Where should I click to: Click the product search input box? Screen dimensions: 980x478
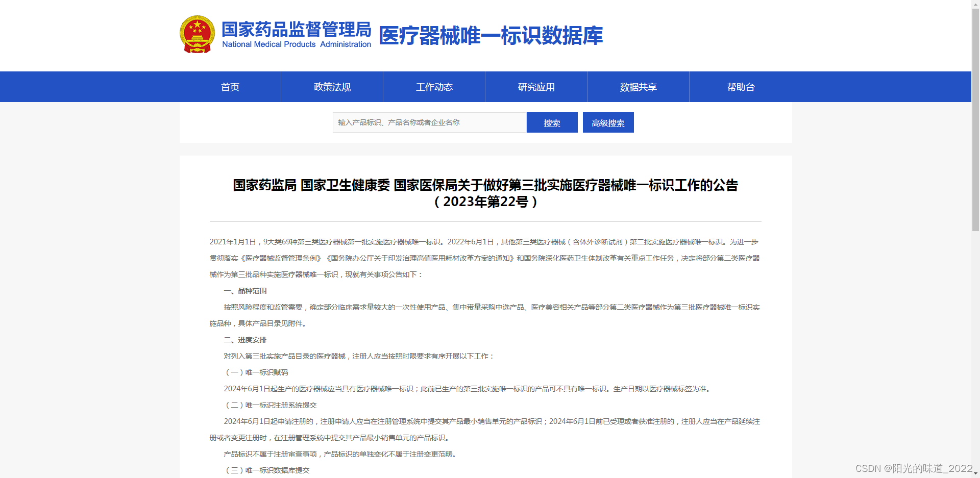[x=429, y=122]
